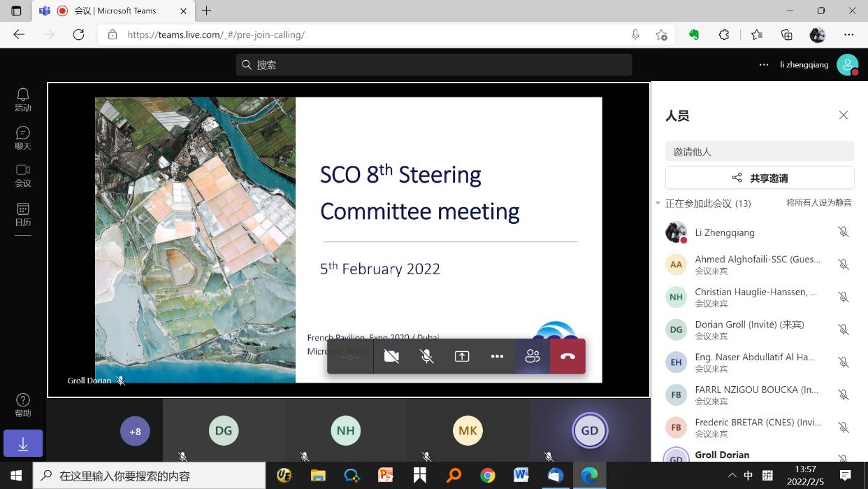Select participant Frederic BRETAR (CNES)
The height and width of the screenshot is (489, 868).
click(x=760, y=427)
